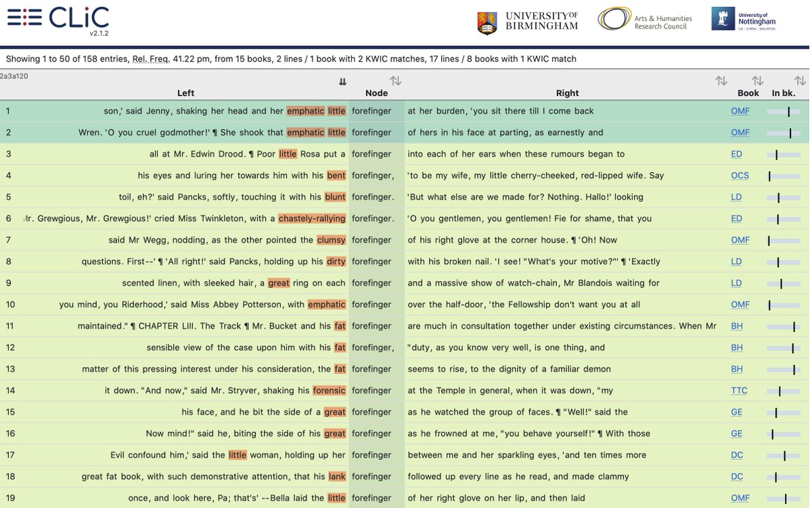Click row number 15 cell
812x508 pixels.
[10, 412]
